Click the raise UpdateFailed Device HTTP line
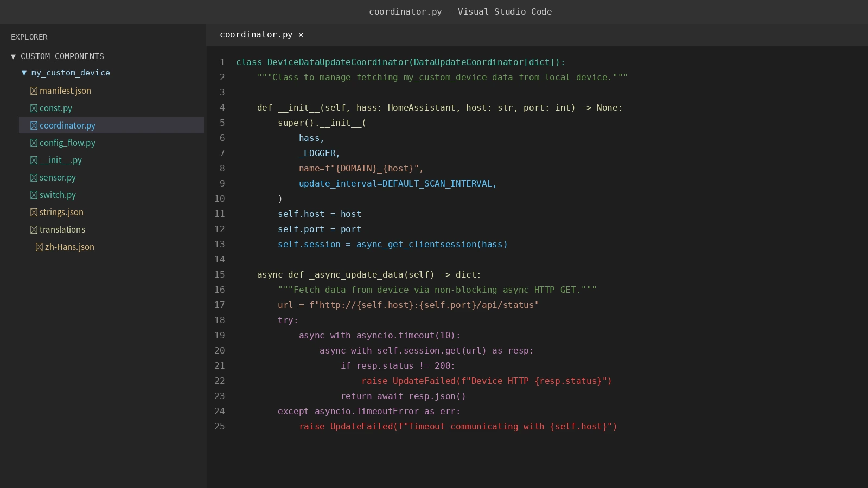This screenshot has width=868, height=488. pos(487,381)
